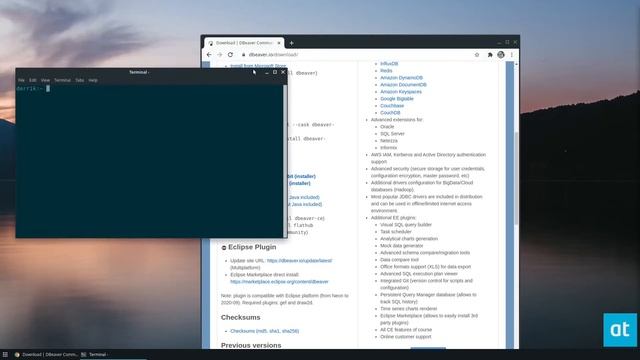Open the Amazon DocumentDB link
Image resolution: width=640 pixels, height=360 pixels.
tap(403, 84)
